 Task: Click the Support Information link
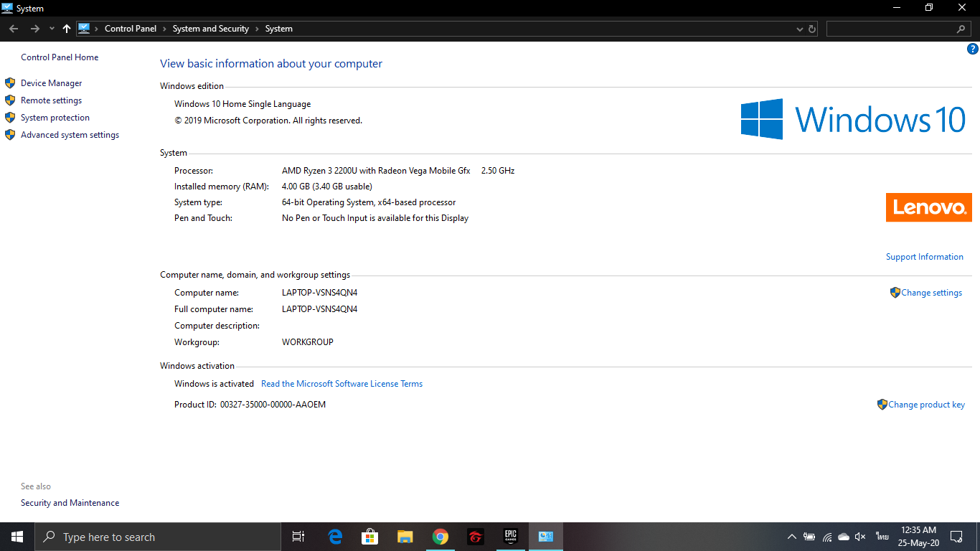click(925, 257)
